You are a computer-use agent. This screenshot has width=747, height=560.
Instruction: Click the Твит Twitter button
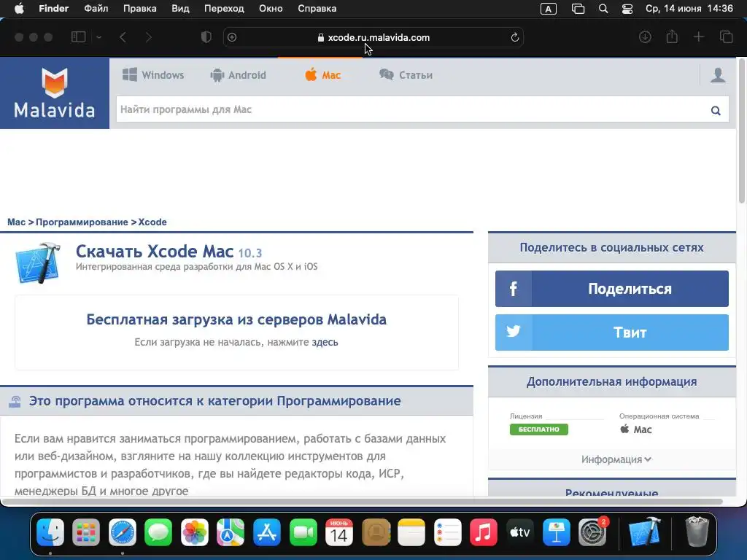tap(612, 332)
